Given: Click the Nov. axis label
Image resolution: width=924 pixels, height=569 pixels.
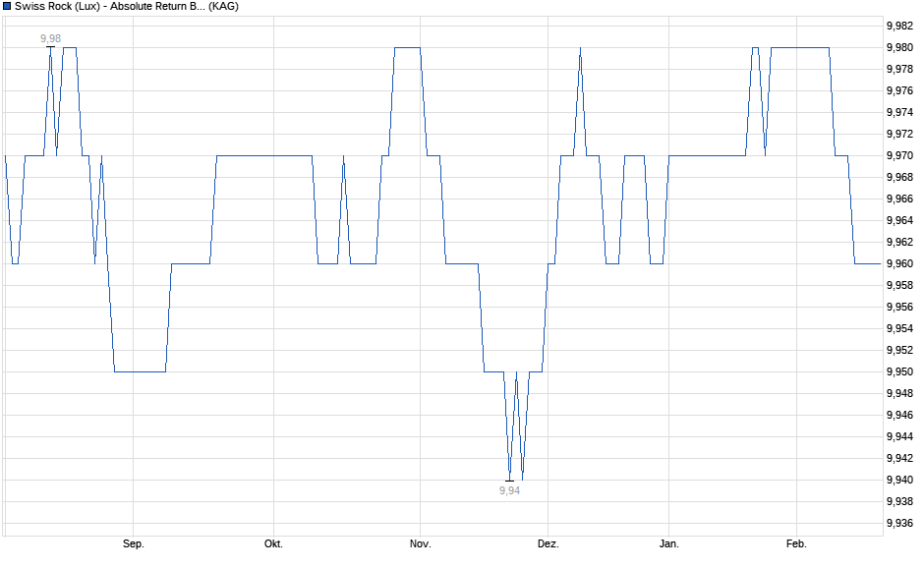Looking at the screenshot, I should (419, 541).
